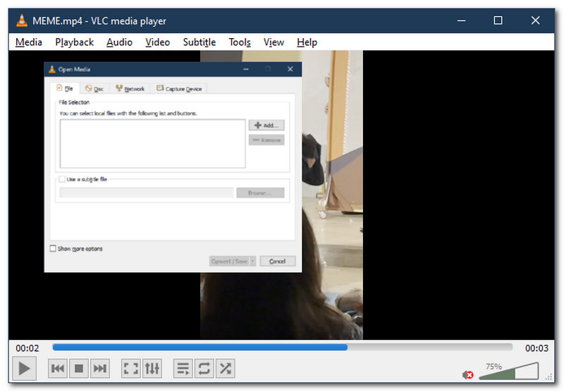Expand Convert / Save dropdown arrow
The width and height of the screenshot is (564, 392).
tap(253, 262)
